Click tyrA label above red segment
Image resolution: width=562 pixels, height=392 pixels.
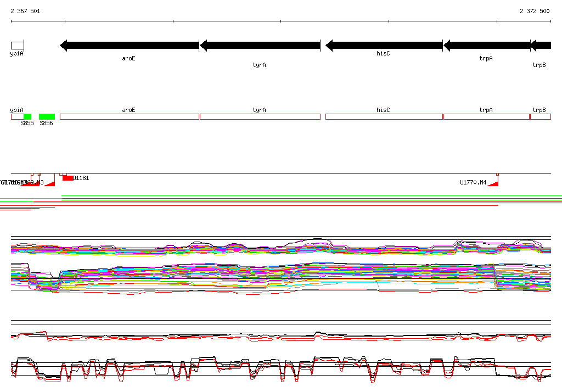260,110
